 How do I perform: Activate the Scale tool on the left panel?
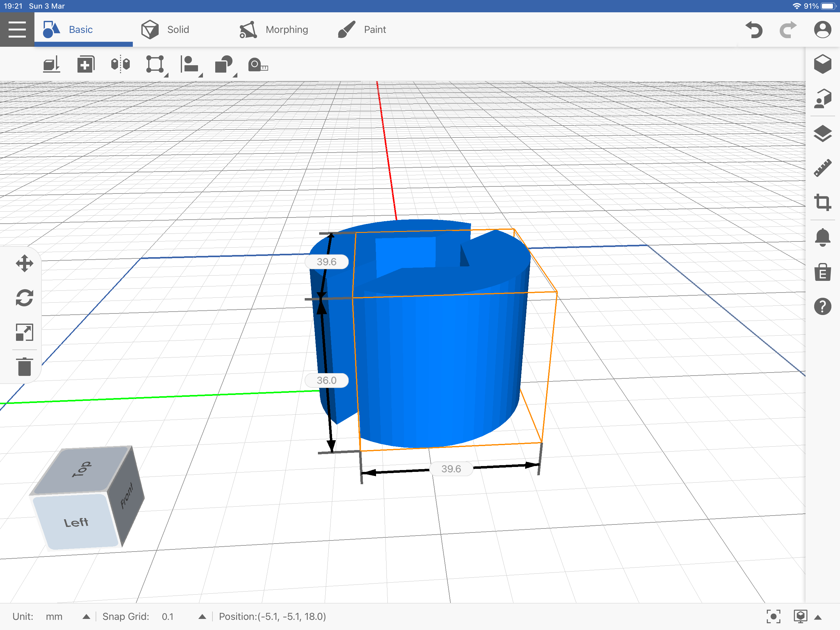point(24,331)
